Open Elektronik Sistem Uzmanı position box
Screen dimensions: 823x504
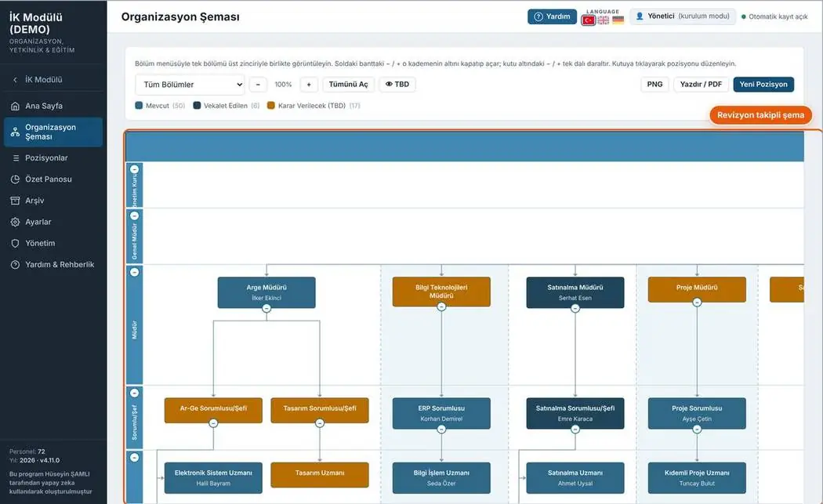pos(213,478)
